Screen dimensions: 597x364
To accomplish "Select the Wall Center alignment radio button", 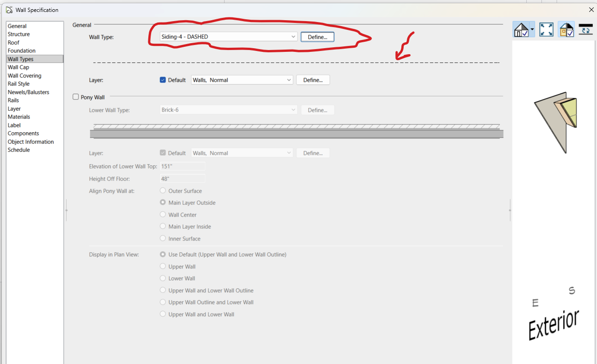I will coord(163,214).
